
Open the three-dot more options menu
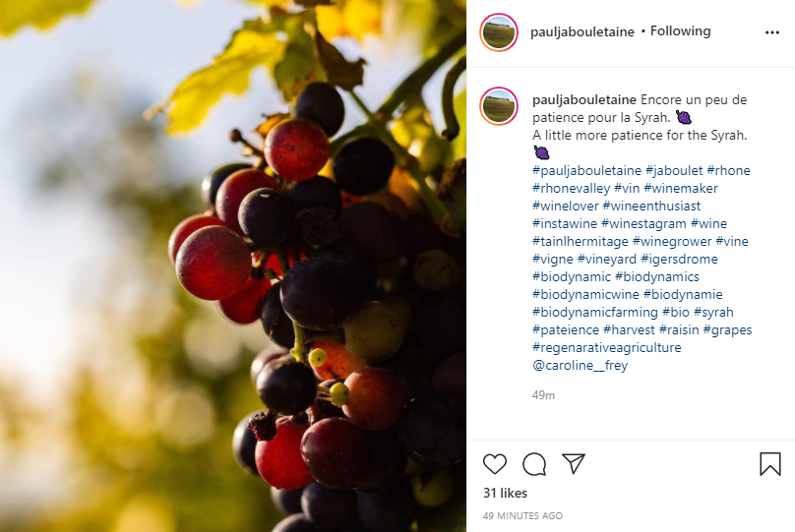coord(771,32)
